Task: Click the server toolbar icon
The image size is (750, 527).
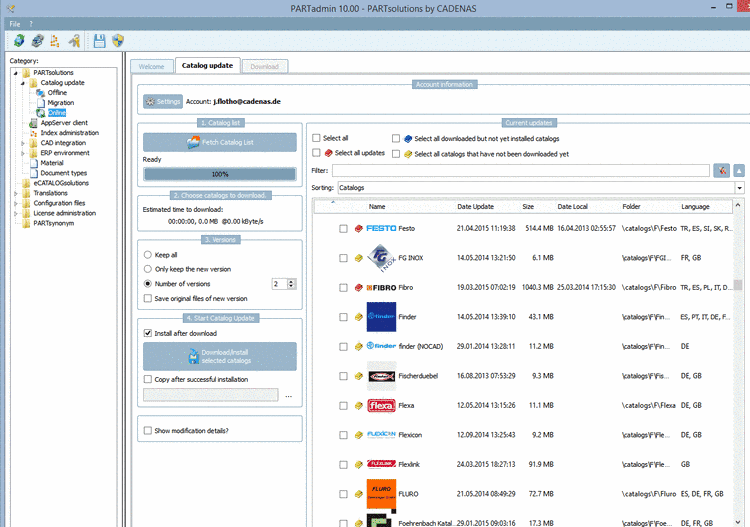Action: (37, 41)
